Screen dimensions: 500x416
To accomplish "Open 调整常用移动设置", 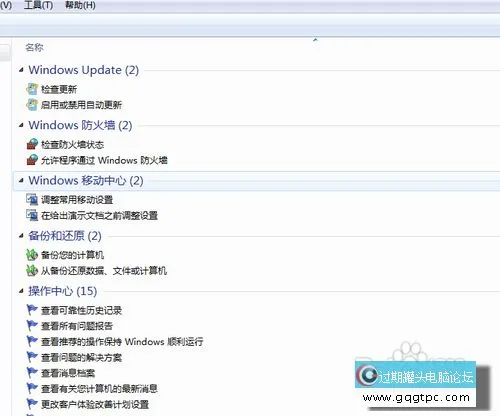I will [x=77, y=200].
